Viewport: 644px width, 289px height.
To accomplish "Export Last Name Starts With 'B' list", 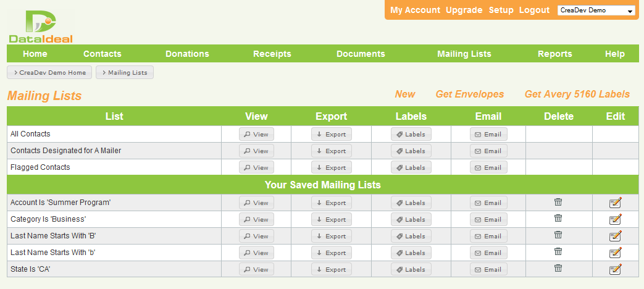I will (332, 236).
